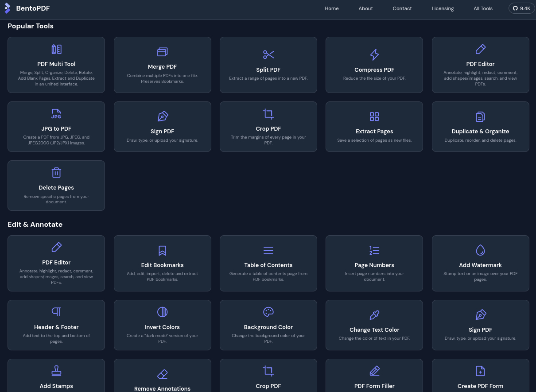This screenshot has height=392, width=536.
Task: Click the Compress PDF lightning bolt icon
Action: tap(374, 54)
